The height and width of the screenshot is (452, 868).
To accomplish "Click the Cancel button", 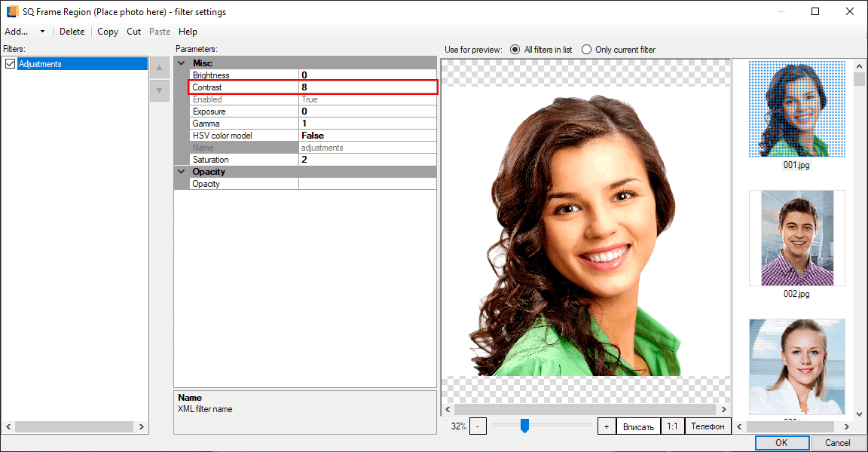I will point(838,443).
